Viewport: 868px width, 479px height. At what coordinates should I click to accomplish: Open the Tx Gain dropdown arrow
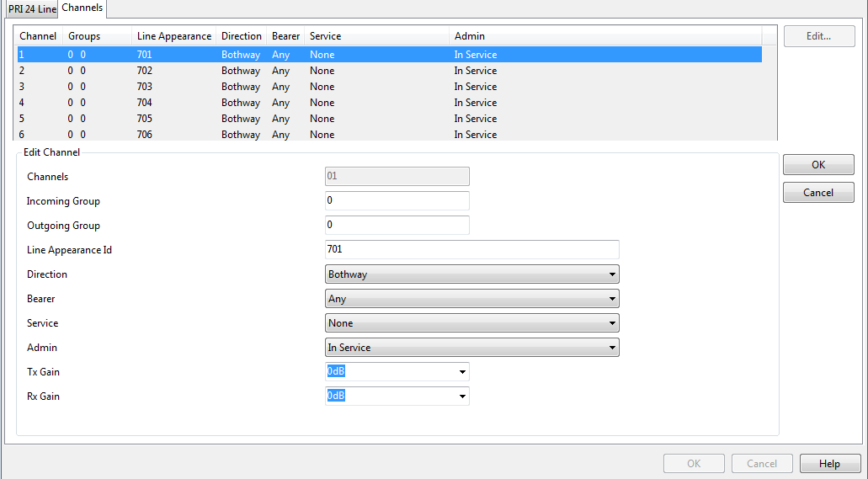tap(462, 372)
